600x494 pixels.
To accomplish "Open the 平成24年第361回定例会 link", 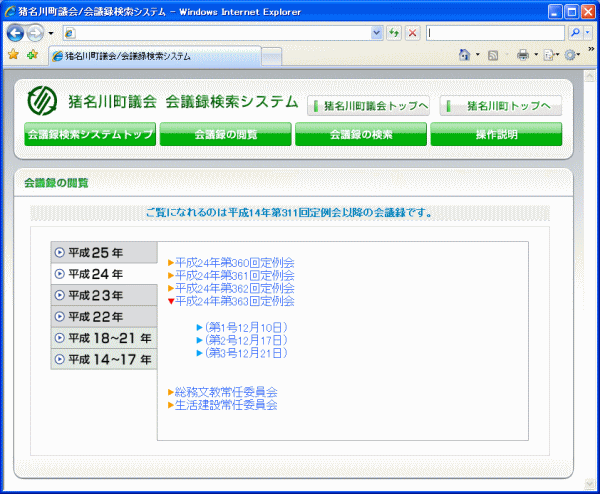I will [x=235, y=275].
